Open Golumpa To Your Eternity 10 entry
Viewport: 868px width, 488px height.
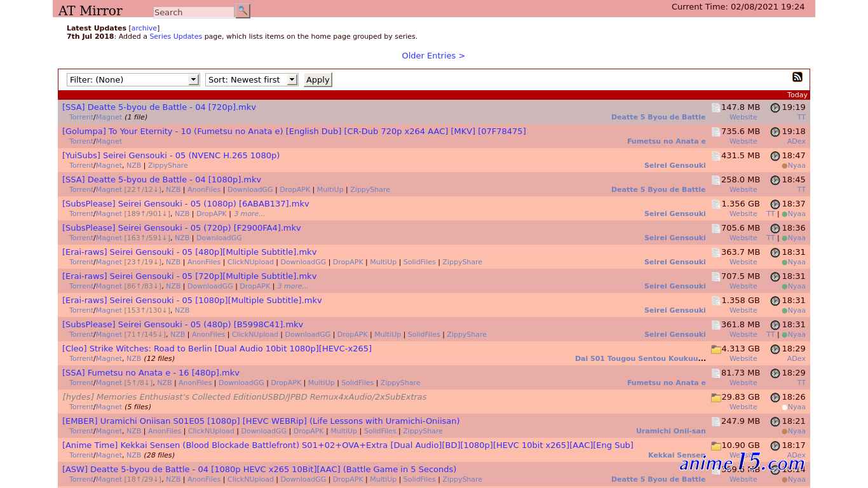[x=294, y=131]
